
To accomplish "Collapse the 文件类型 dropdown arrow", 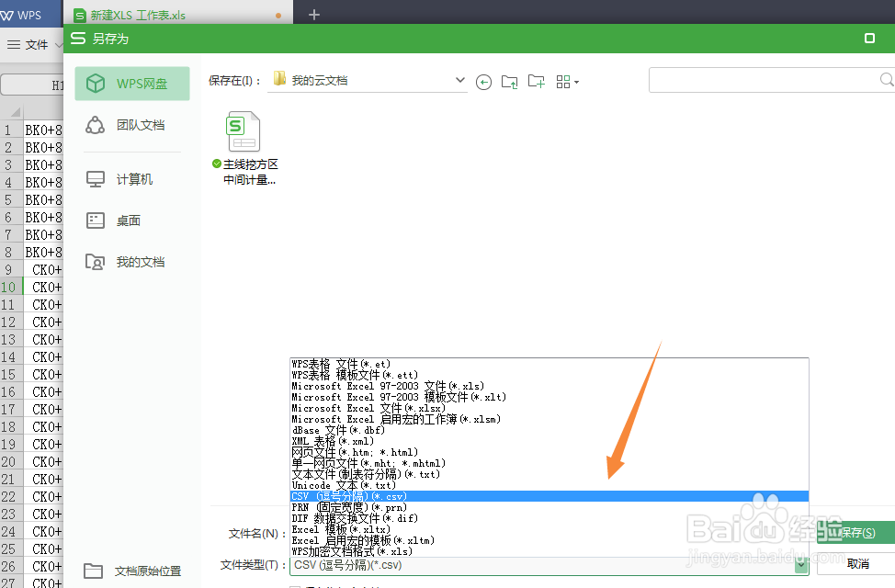I will point(801,565).
